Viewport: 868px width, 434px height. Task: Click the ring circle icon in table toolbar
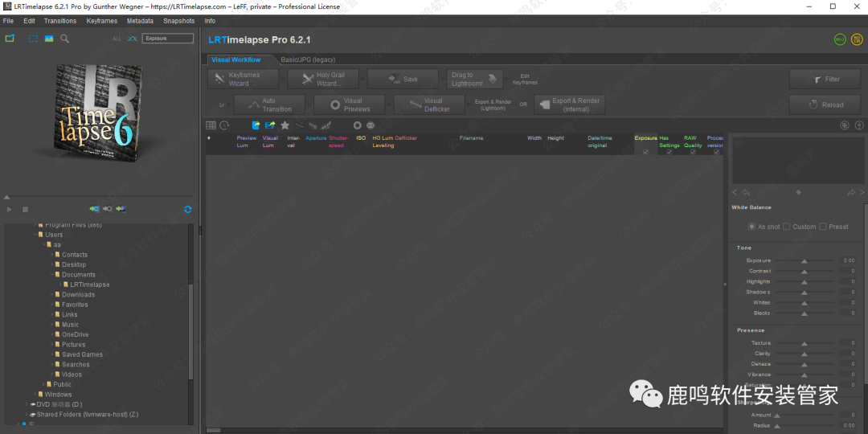tap(358, 125)
